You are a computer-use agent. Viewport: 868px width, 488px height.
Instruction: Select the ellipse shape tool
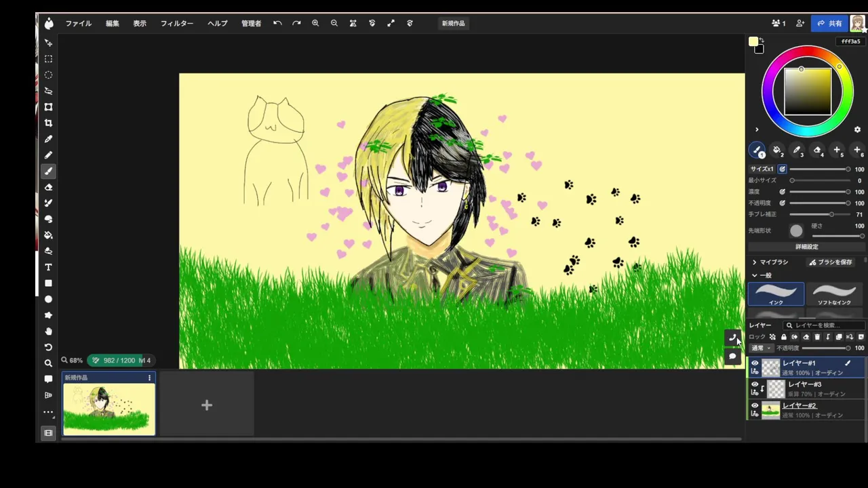[48, 299]
